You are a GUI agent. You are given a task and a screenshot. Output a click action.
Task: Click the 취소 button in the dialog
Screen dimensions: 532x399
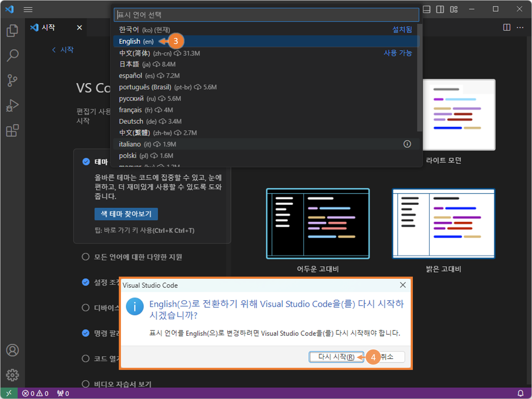point(387,357)
